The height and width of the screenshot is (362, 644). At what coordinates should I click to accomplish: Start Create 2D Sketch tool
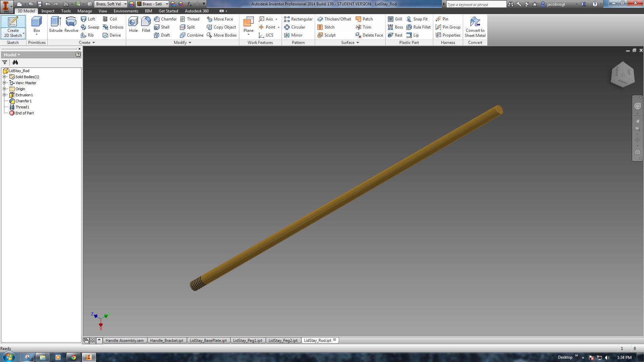pyautogui.click(x=13, y=27)
